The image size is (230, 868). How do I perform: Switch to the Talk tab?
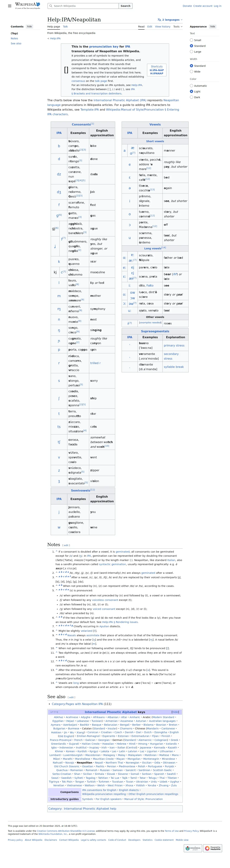point(65,27)
